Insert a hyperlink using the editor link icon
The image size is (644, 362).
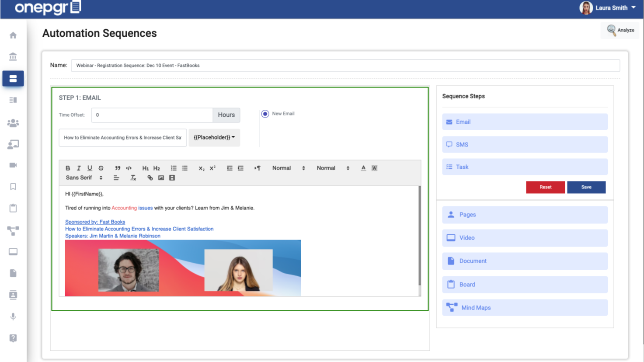click(x=150, y=178)
